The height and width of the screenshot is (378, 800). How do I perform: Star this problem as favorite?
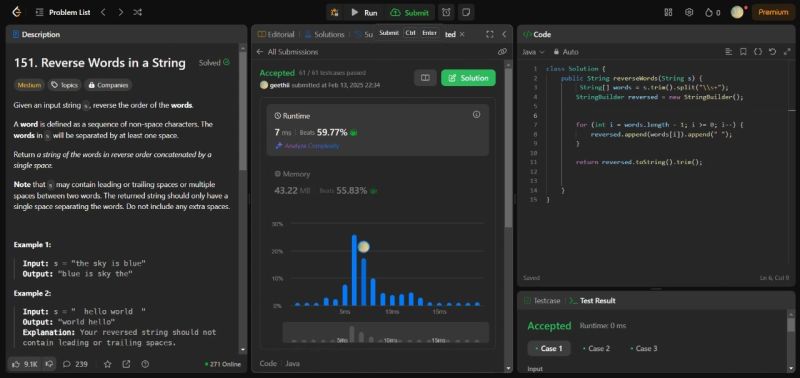[108, 364]
